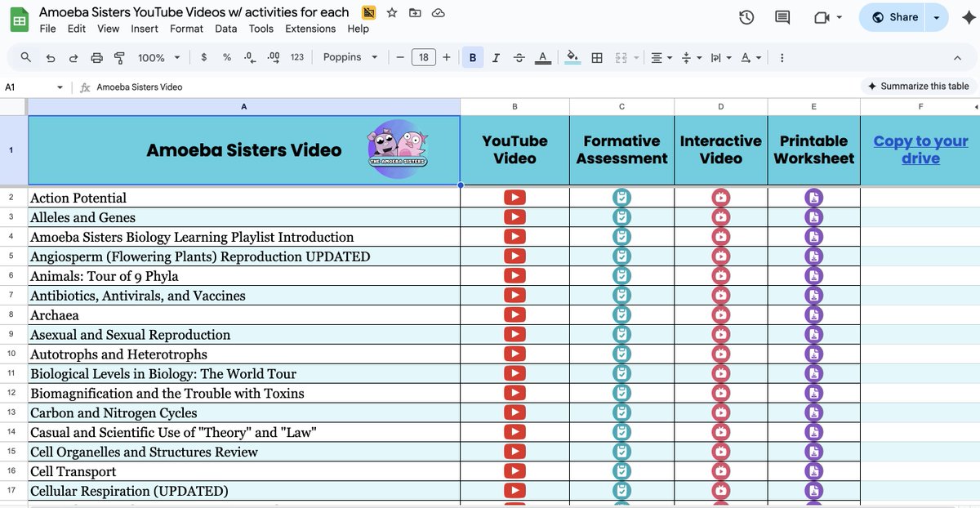Image resolution: width=980 pixels, height=508 pixels.
Task: Toggle bold formatting
Action: point(473,57)
